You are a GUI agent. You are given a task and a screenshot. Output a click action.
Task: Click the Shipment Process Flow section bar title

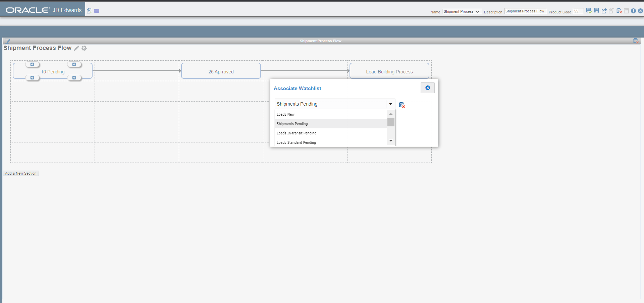(321, 41)
